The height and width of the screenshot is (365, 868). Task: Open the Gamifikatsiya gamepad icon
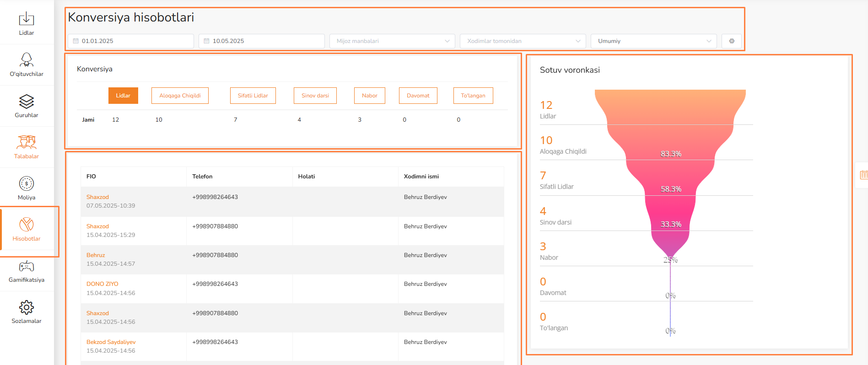click(x=27, y=266)
